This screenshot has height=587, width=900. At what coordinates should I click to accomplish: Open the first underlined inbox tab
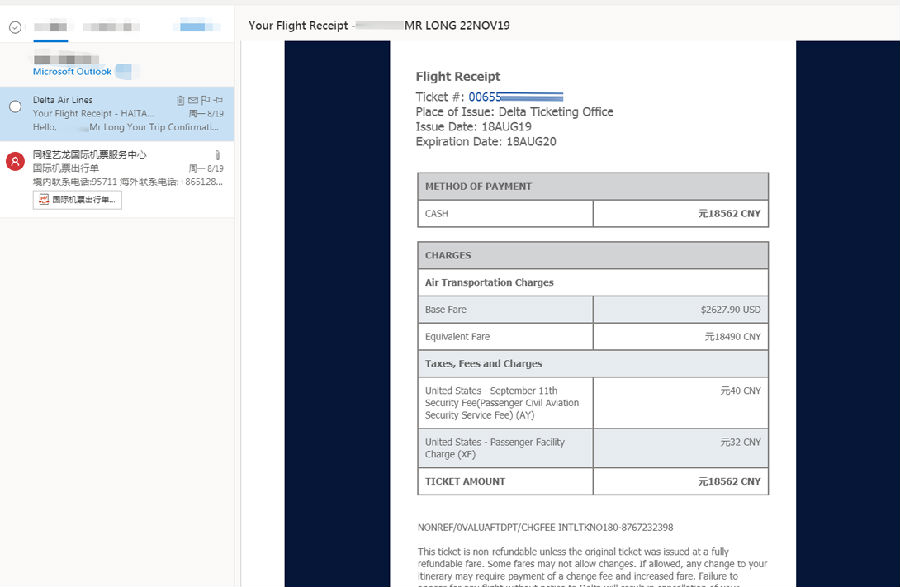(x=50, y=27)
